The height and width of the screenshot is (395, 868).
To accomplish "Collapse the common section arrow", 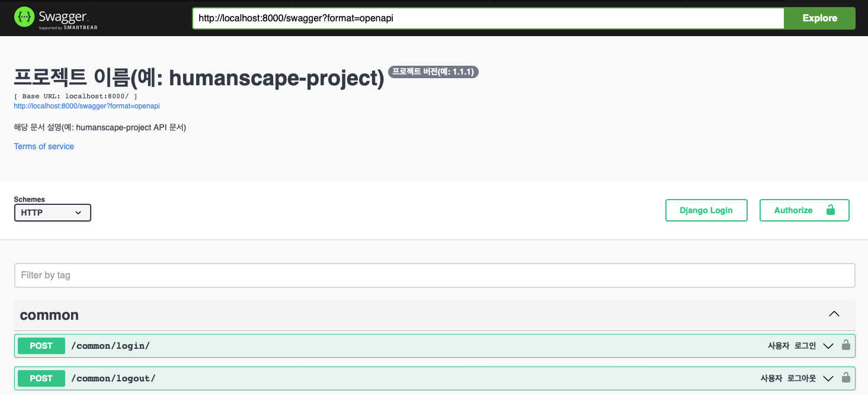I will click(834, 314).
